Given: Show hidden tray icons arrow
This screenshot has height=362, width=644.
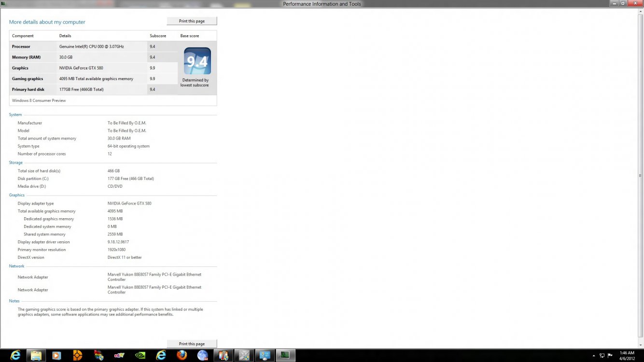Looking at the screenshot, I should point(594,355).
